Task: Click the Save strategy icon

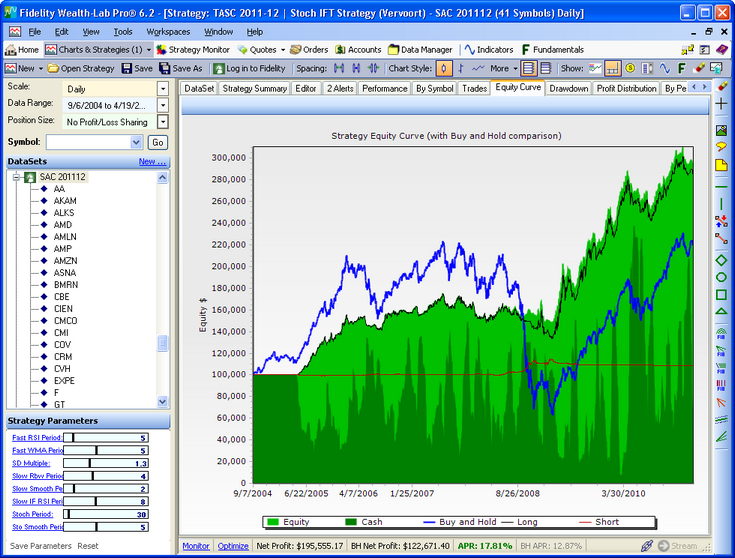Action: (137, 68)
